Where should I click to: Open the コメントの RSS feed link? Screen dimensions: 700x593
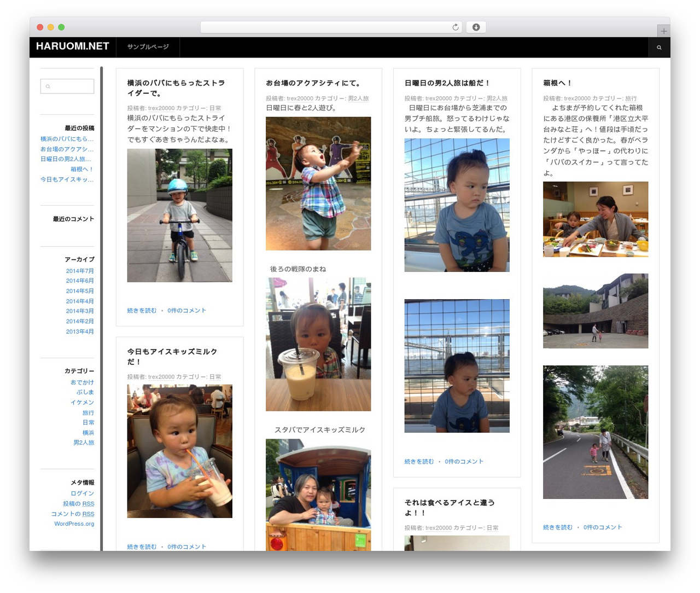pyautogui.click(x=73, y=514)
